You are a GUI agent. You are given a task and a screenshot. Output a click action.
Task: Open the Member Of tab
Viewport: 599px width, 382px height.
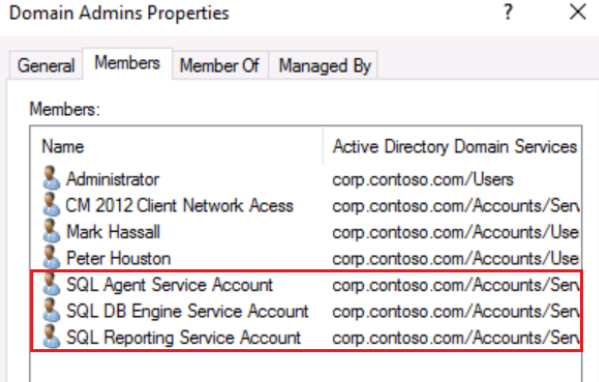pos(220,65)
